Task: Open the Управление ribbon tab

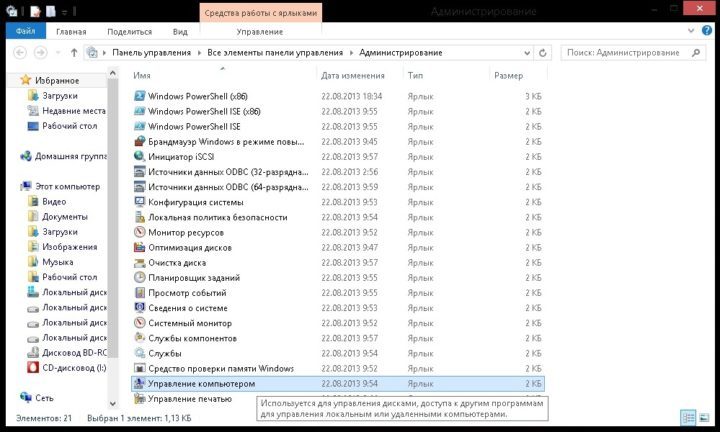Action: click(x=260, y=32)
